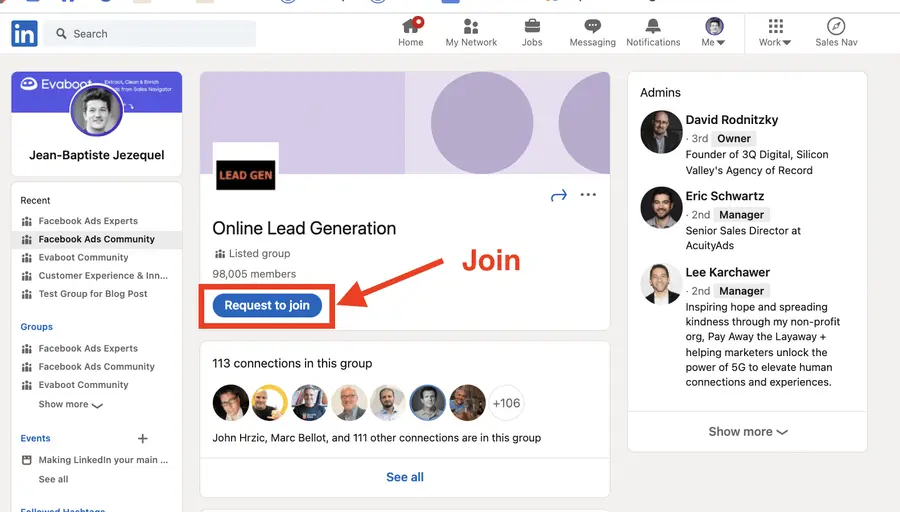Click Lee Karchawer's avatar

point(661,284)
